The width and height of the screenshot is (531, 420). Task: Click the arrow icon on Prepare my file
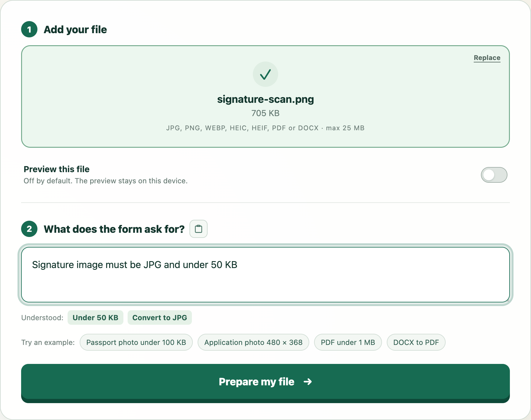pyautogui.click(x=308, y=382)
